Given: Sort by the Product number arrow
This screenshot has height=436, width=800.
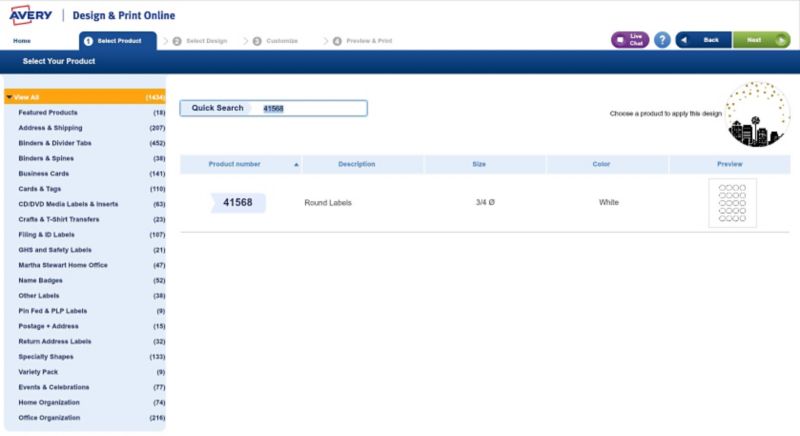Looking at the screenshot, I should [x=296, y=164].
